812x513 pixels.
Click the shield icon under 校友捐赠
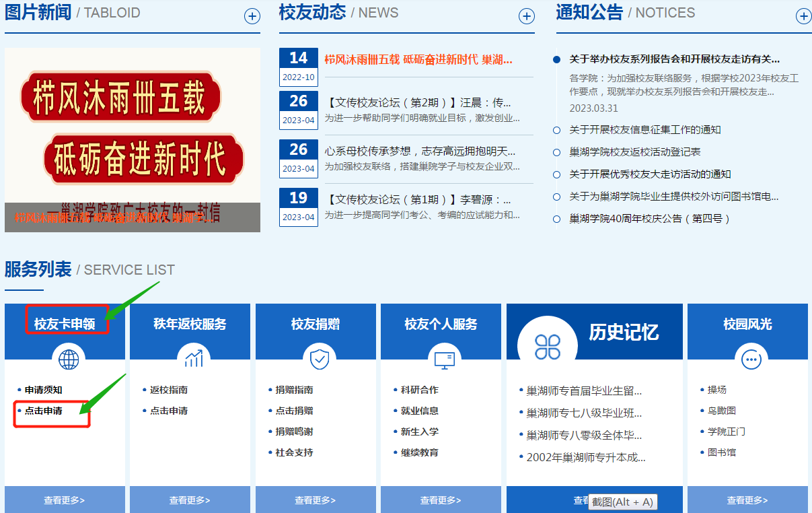point(319,360)
